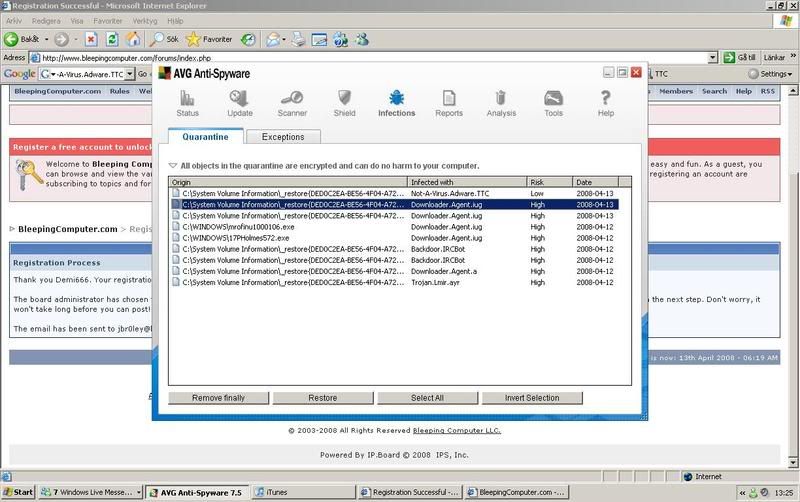
Task: Sort quarantine list by Date column
Action: 595,182
